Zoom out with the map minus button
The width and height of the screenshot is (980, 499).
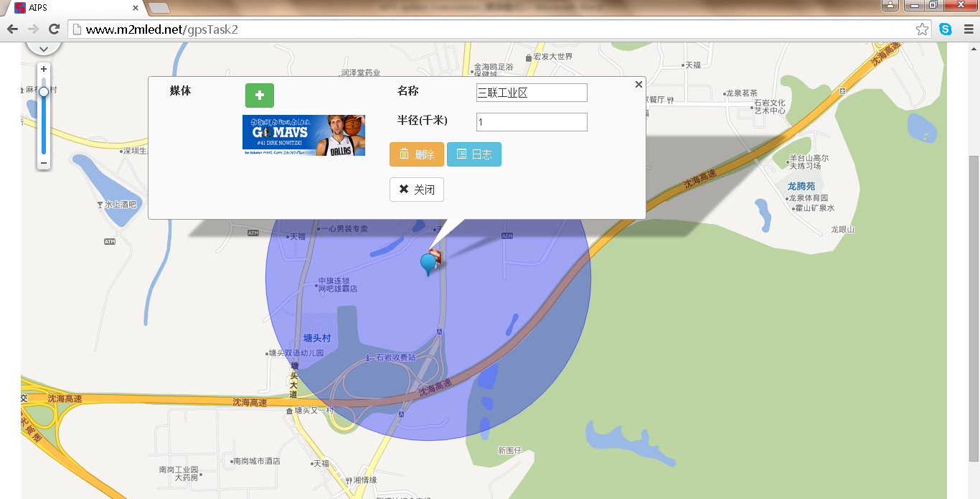click(x=44, y=163)
